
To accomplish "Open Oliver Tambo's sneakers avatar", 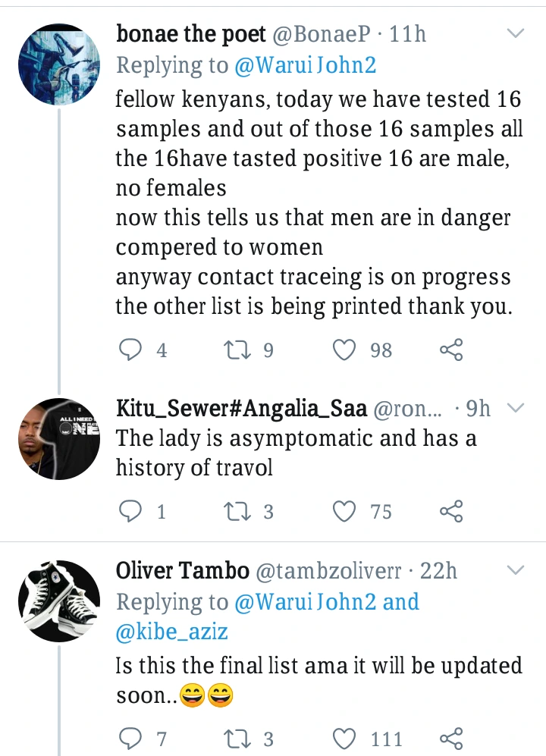I will click(59, 601).
